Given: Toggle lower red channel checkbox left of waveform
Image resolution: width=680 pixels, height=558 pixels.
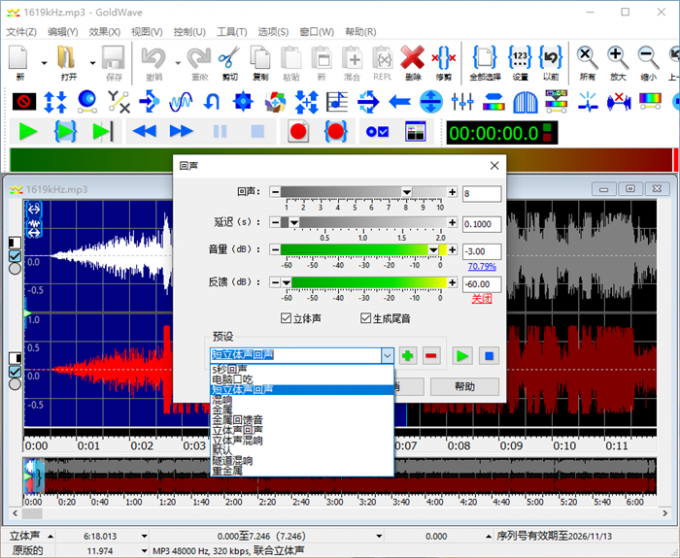Looking at the screenshot, I should (x=15, y=372).
